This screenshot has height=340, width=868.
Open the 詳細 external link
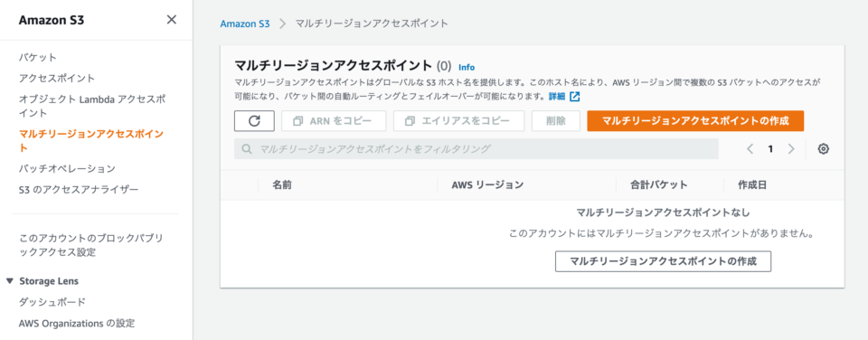(564, 97)
